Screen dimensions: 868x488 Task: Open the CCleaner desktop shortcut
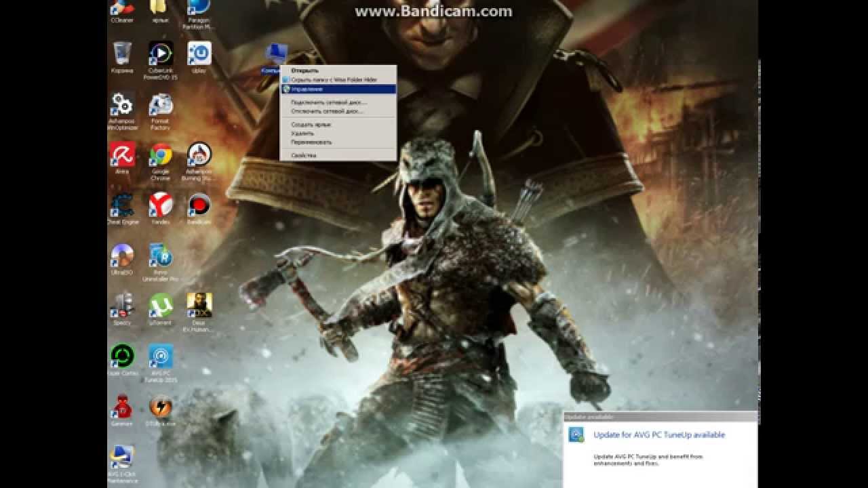(122, 11)
